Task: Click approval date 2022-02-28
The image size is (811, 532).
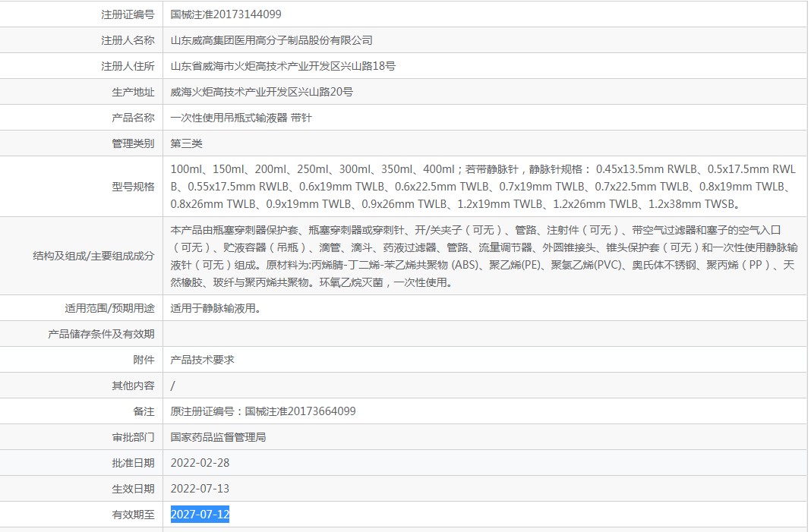Action: click(x=200, y=463)
